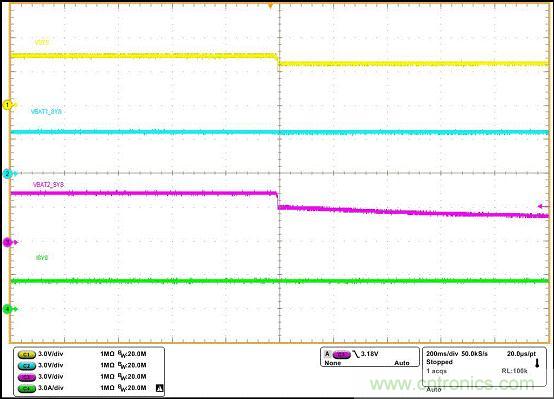Viewport: 554px width, 399px height.
Task: Open the C1 3.0V/div vertical scale setting
Action: (51, 354)
